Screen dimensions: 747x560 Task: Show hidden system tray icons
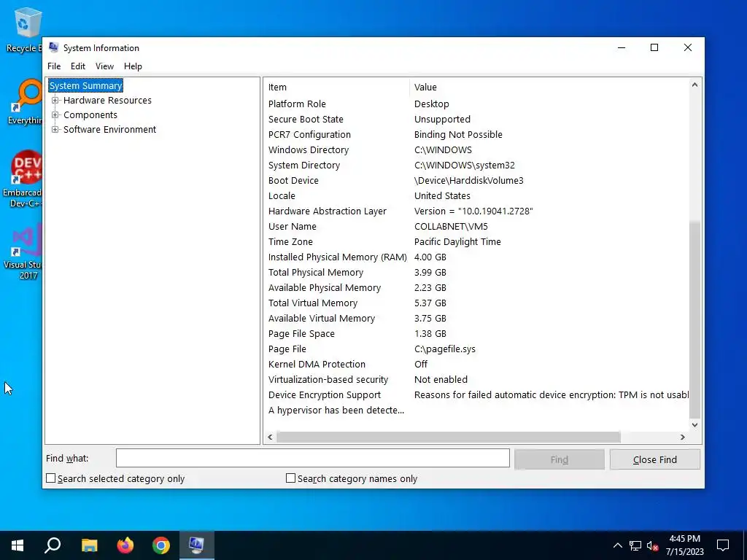617,545
